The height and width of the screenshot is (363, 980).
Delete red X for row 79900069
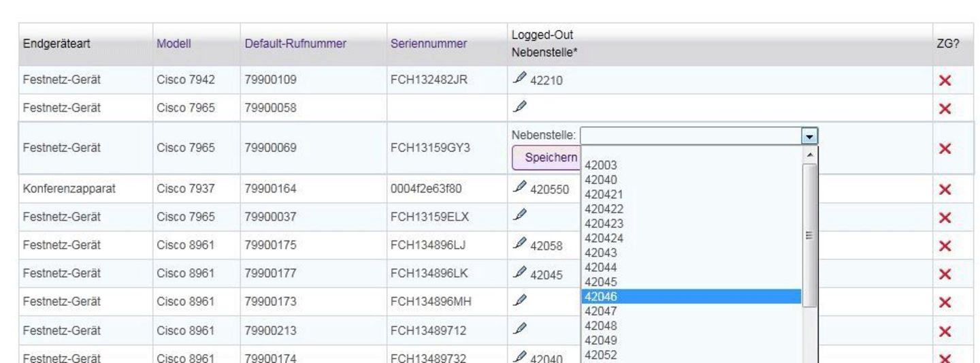[945, 148]
